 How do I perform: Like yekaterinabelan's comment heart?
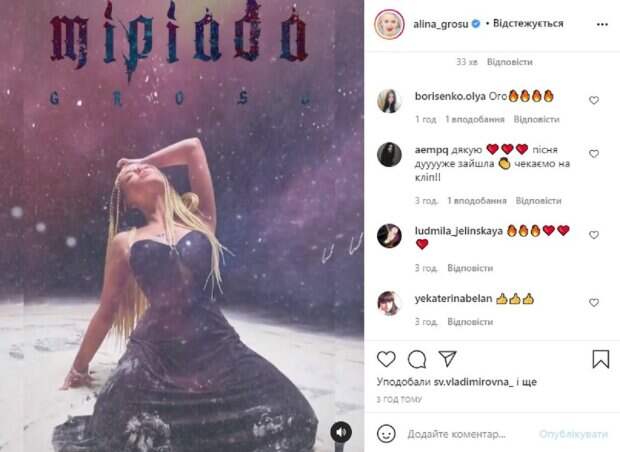(594, 303)
